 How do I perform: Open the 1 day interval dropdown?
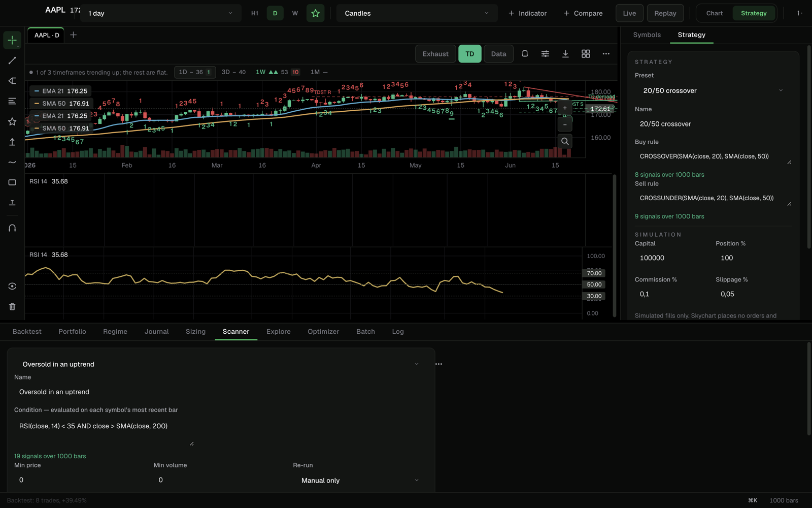coord(161,13)
